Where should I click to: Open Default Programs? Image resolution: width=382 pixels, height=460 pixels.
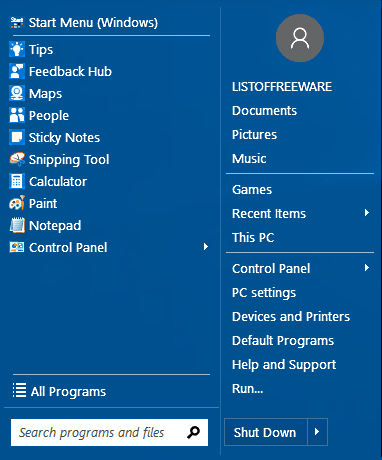click(283, 341)
